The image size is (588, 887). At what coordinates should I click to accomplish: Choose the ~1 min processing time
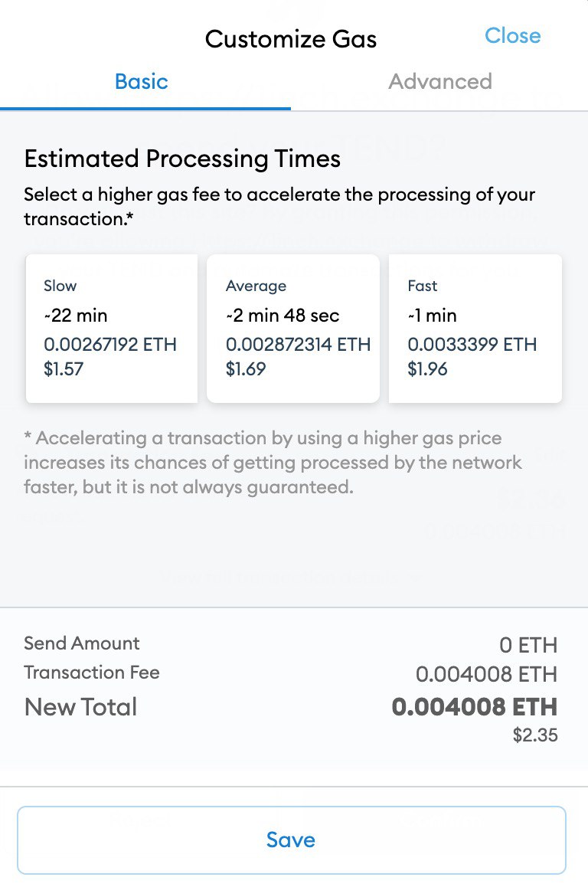pos(432,315)
